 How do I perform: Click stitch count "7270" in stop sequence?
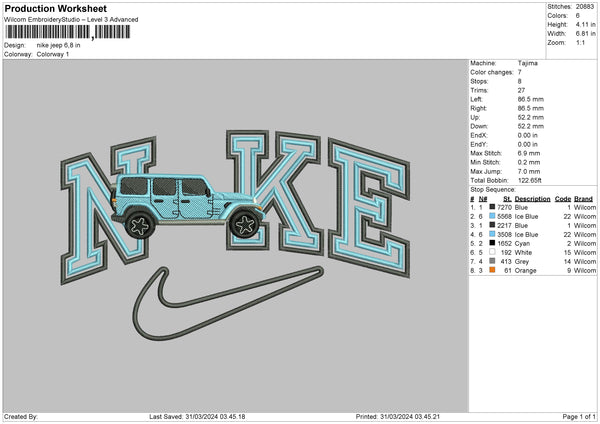[x=504, y=207]
